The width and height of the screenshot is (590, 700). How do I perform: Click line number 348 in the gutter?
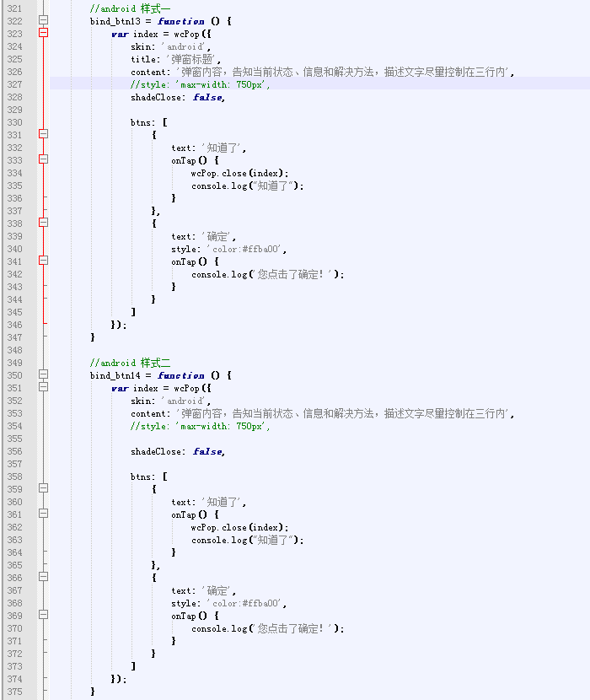pyautogui.click(x=14, y=350)
